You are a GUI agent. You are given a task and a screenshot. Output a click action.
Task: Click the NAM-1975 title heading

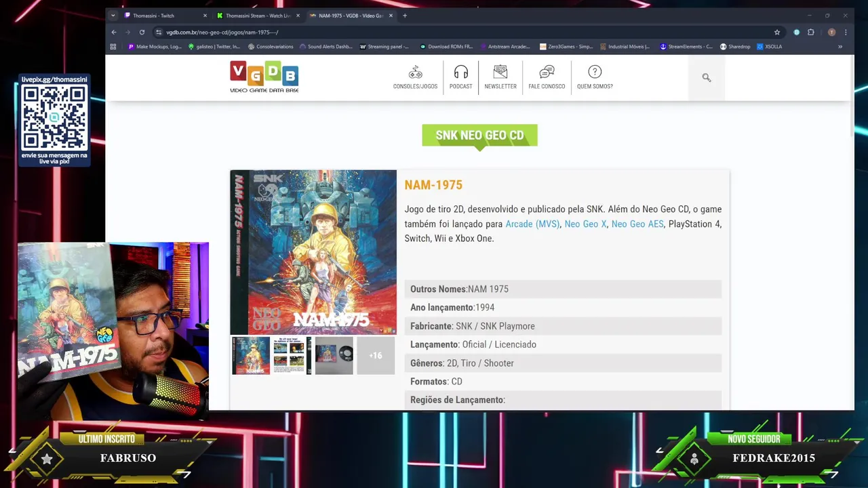433,185
